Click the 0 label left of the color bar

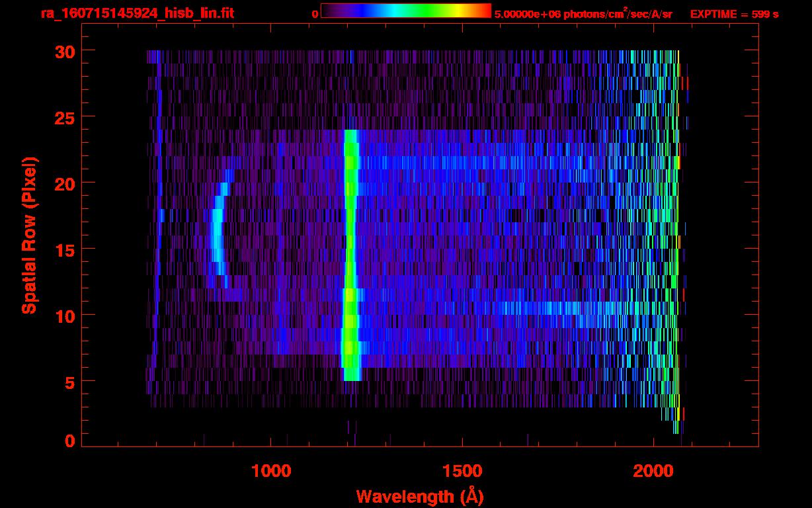pos(315,14)
